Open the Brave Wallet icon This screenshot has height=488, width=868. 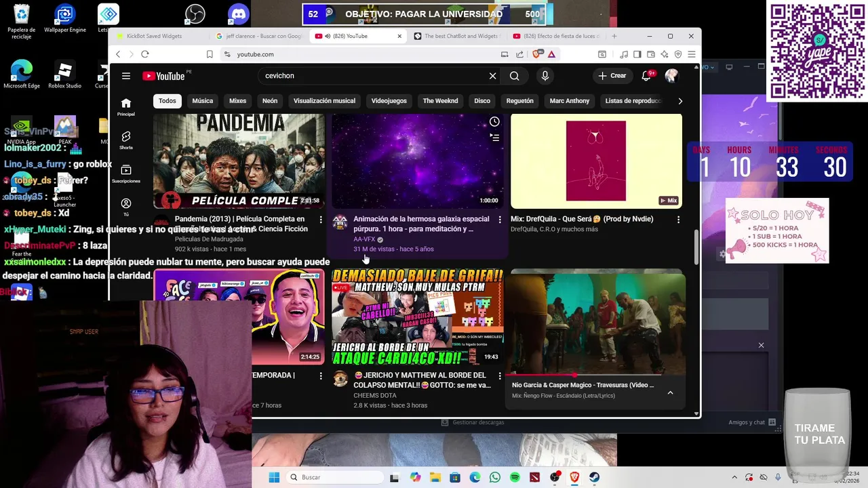click(x=651, y=54)
